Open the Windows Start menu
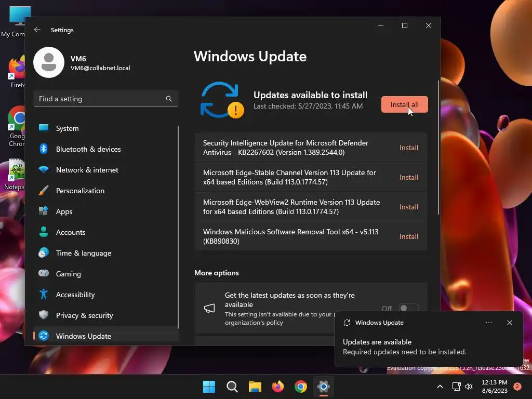This screenshot has width=532, height=399. pos(209,387)
